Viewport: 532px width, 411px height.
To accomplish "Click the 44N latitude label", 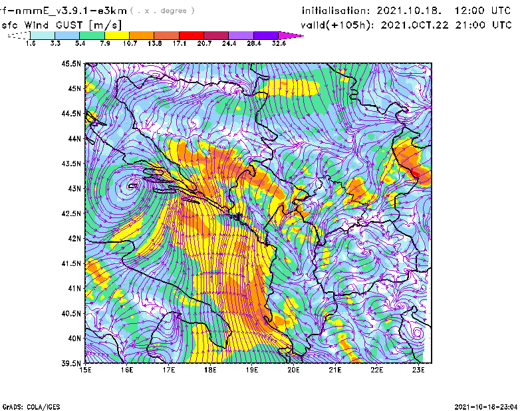I will click(x=74, y=138).
